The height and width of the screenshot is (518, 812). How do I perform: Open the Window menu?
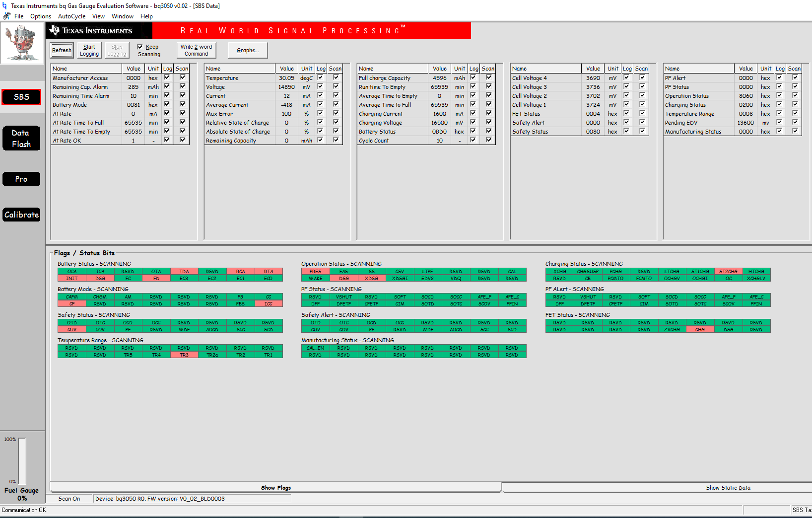pyautogui.click(x=123, y=16)
